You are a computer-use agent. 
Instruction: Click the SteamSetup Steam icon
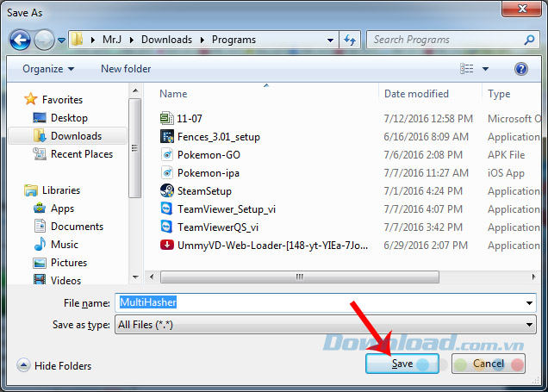click(166, 190)
